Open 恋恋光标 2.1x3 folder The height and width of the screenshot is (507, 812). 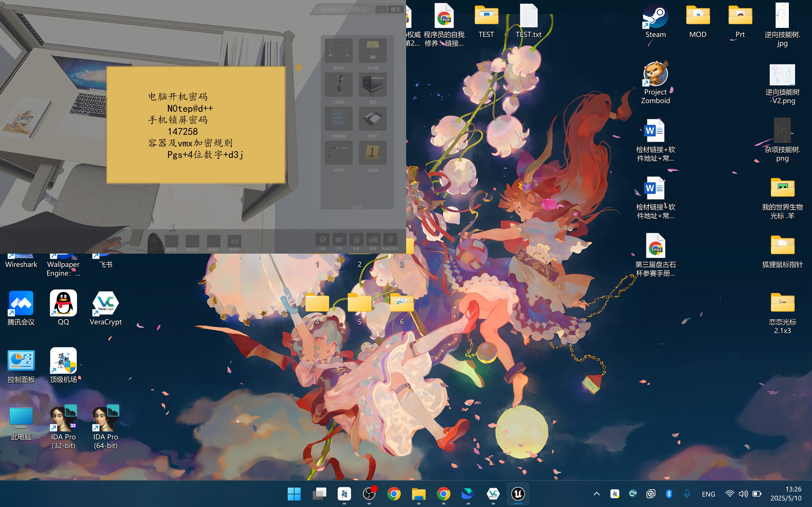[x=782, y=313]
